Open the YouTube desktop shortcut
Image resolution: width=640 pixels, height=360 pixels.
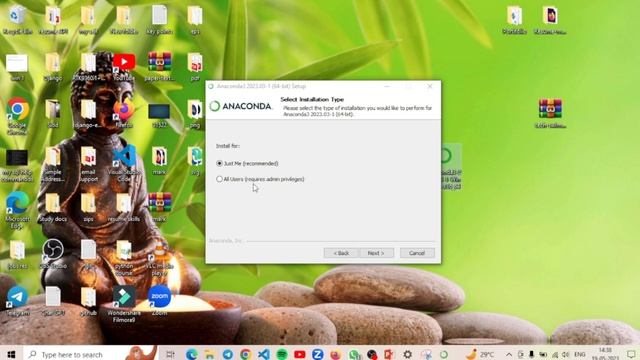[124, 67]
